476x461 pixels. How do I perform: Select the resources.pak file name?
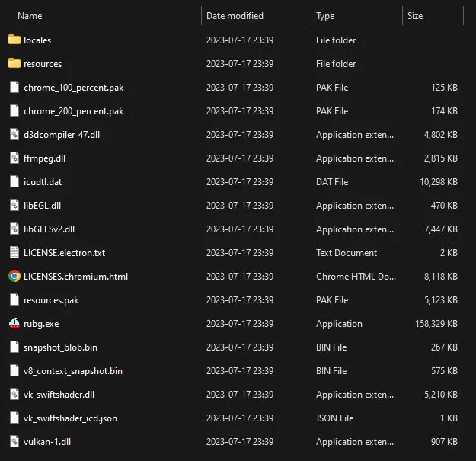click(51, 300)
